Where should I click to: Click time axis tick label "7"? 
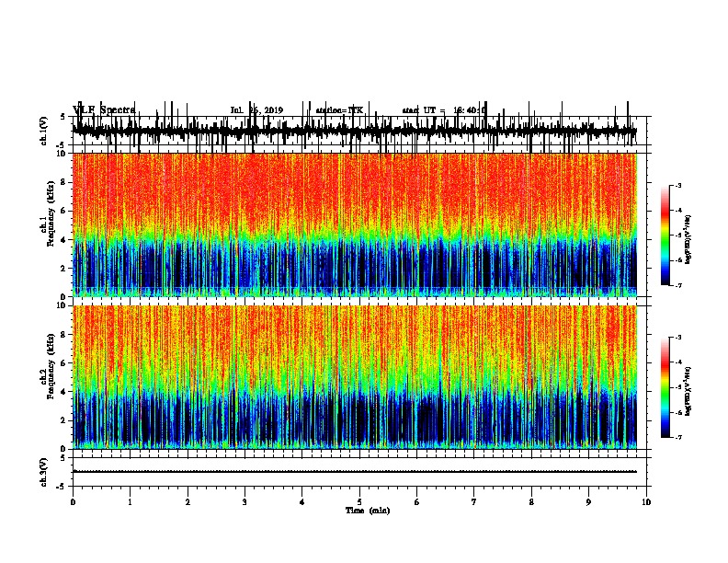(474, 502)
